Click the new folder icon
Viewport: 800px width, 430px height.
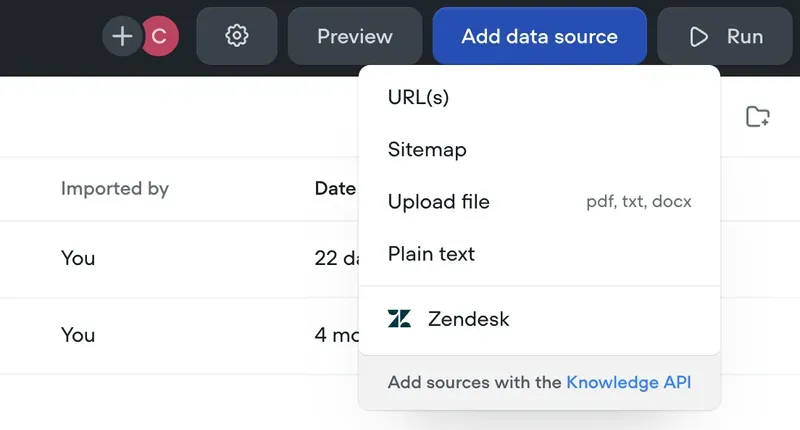click(x=758, y=117)
